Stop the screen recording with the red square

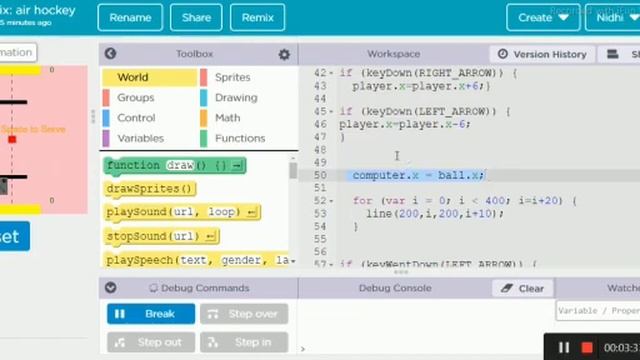coord(587,347)
